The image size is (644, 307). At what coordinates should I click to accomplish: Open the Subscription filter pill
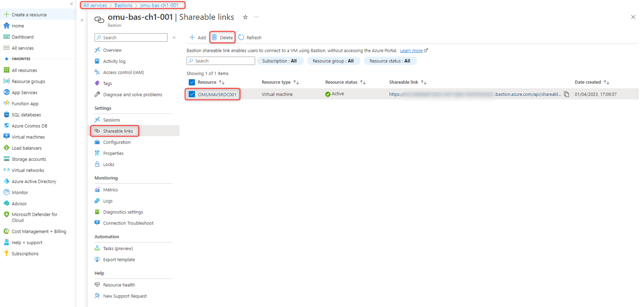[x=279, y=61]
